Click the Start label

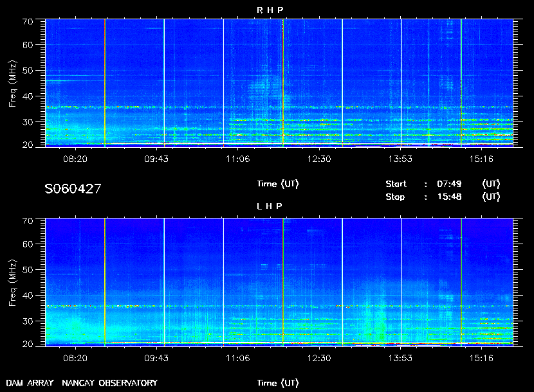click(396, 184)
